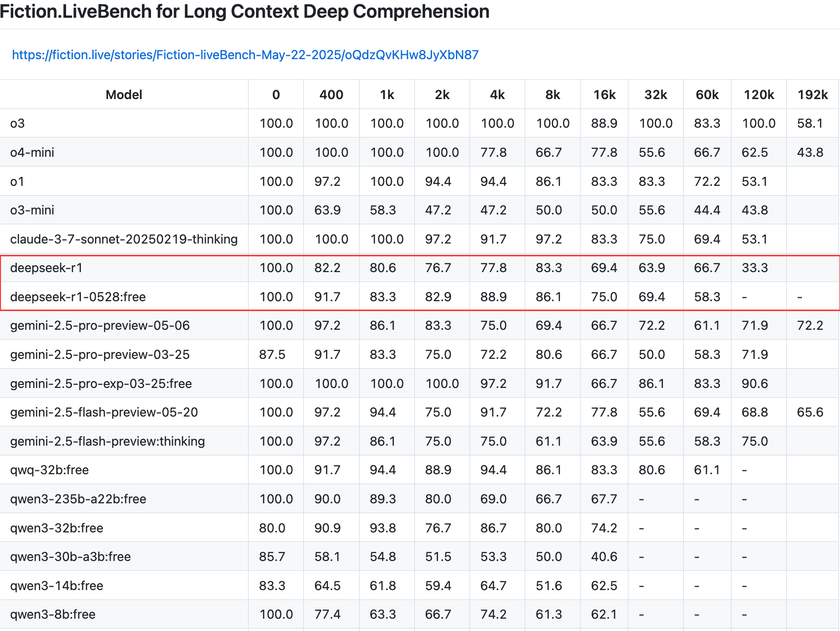Click the qwen3-235b-a22b:free row label
Viewport: 840px width, 631px height.
[x=78, y=499]
